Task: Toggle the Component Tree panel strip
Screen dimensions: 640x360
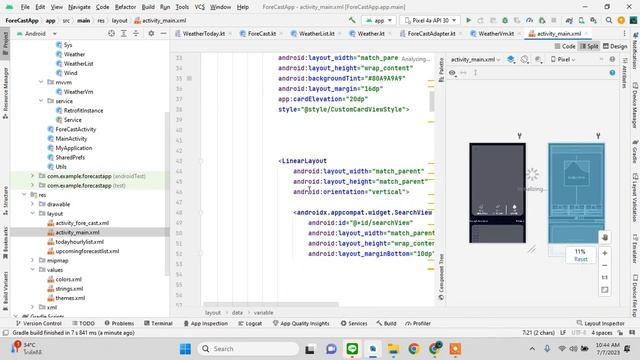Action: click(x=441, y=278)
